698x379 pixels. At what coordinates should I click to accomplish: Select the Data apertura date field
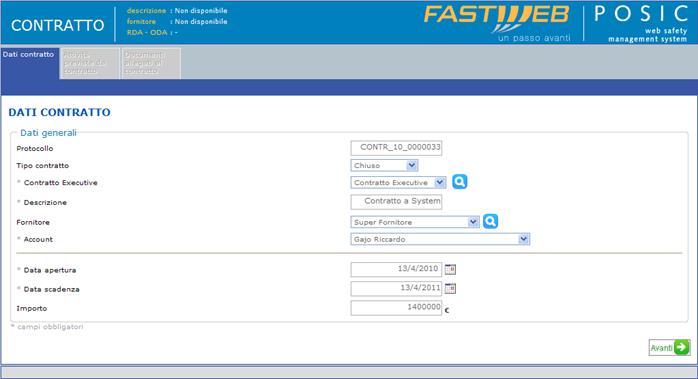point(396,269)
